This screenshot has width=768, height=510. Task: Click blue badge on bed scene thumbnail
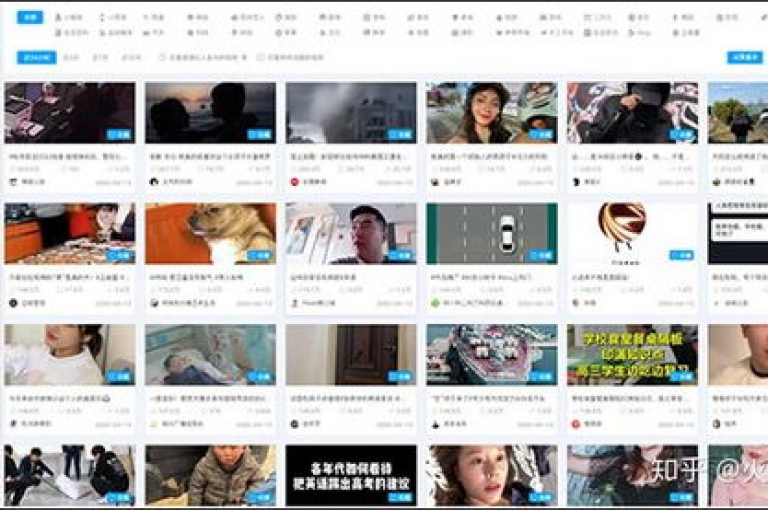pos(260,376)
